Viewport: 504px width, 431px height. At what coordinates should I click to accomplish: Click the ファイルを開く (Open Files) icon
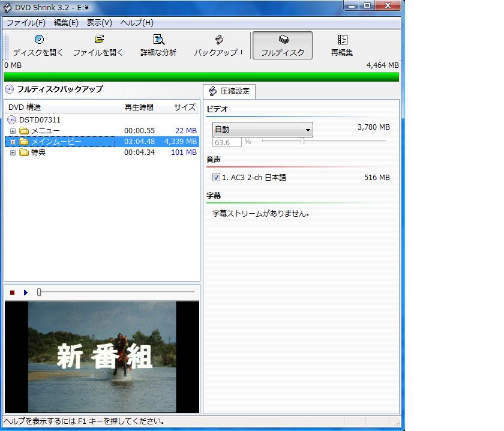(98, 40)
